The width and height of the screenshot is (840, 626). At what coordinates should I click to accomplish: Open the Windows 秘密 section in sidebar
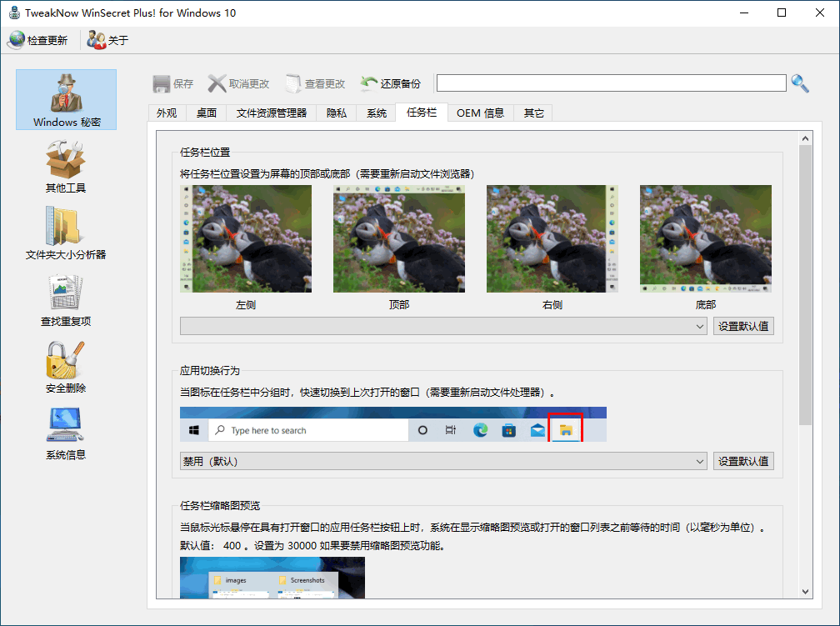[x=66, y=100]
